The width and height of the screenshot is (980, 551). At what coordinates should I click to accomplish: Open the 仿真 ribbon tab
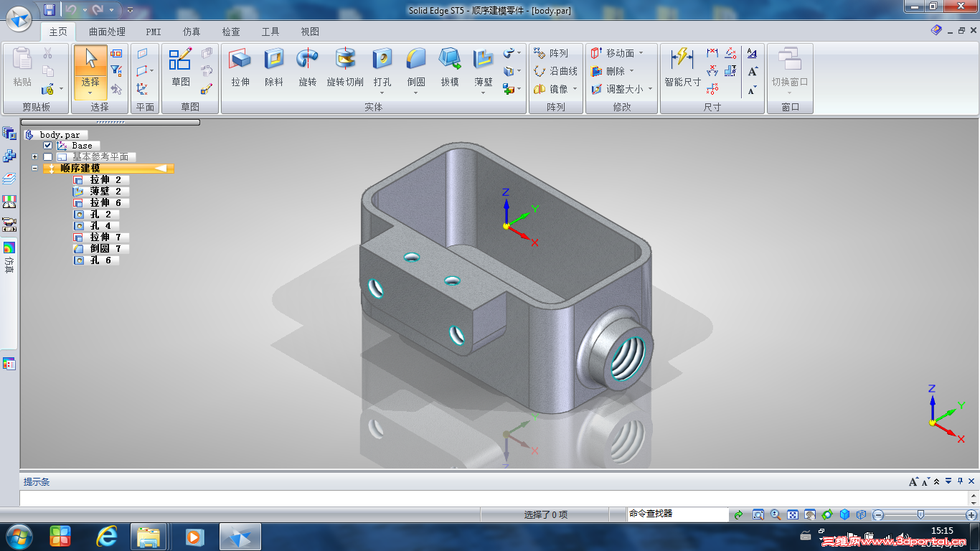pyautogui.click(x=192, y=32)
